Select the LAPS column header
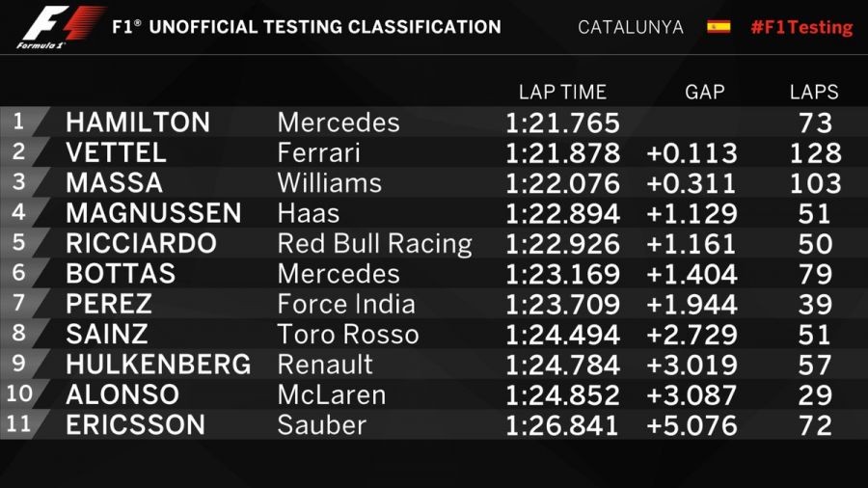Image resolution: width=868 pixels, height=488 pixels. pyautogui.click(x=813, y=93)
